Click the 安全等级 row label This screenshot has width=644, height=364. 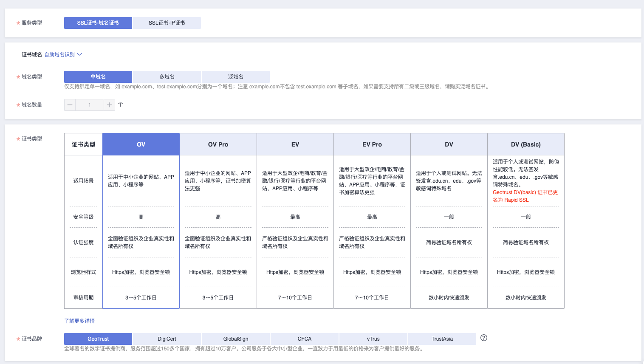(83, 217)
